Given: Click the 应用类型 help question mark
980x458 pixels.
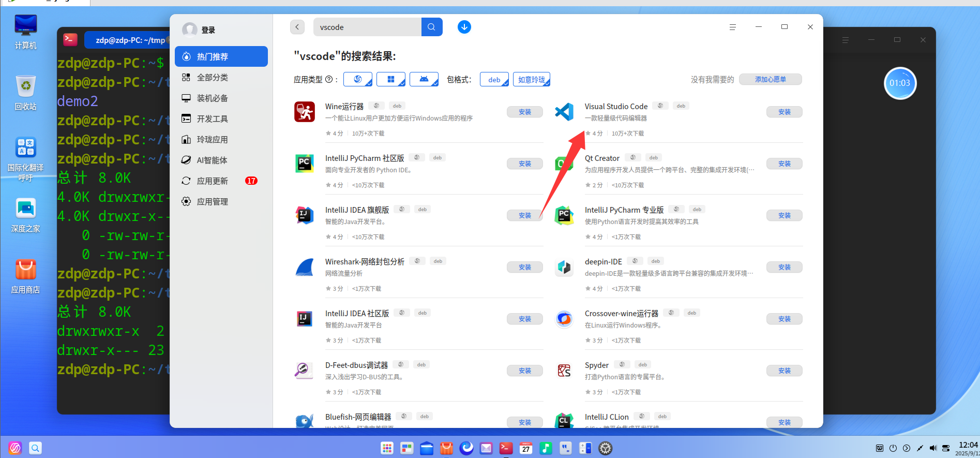Looking at the screenshot, I should click(328, 80).
